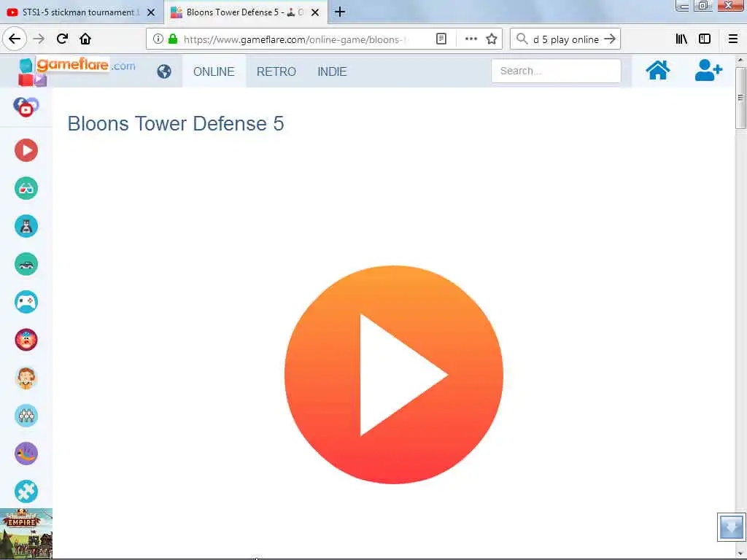Click the browser address bar URL
The width and height of the screenshot is (747, 560).
295,39
